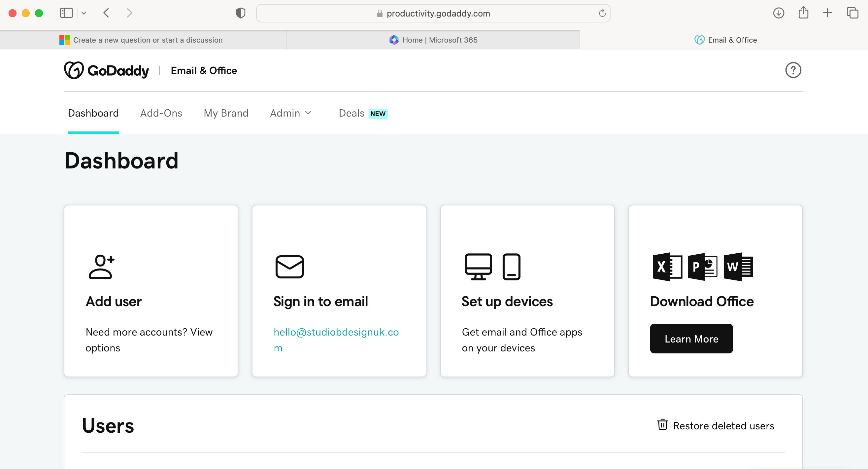Open the hello@studiobdesignuk.com email link
The image size is (868, 469).
[336, 340]
